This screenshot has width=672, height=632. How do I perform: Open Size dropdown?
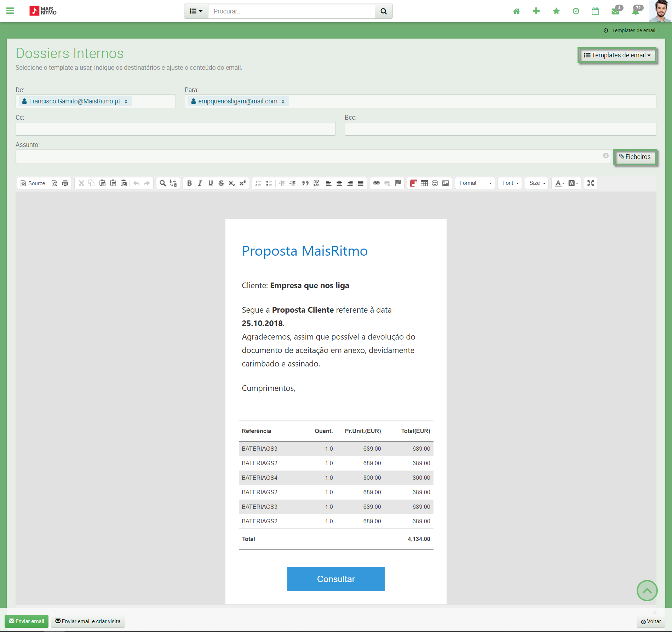coord(537,183)
